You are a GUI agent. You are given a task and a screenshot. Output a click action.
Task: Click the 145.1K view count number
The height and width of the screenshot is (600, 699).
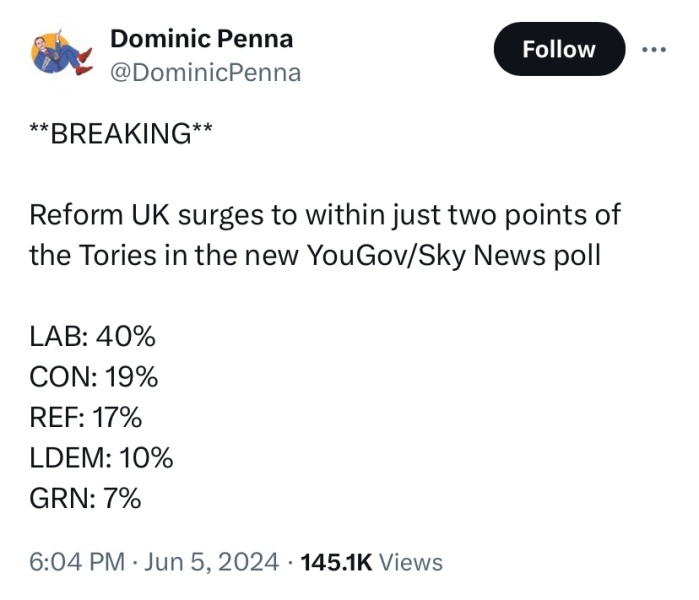pos(336,562)
